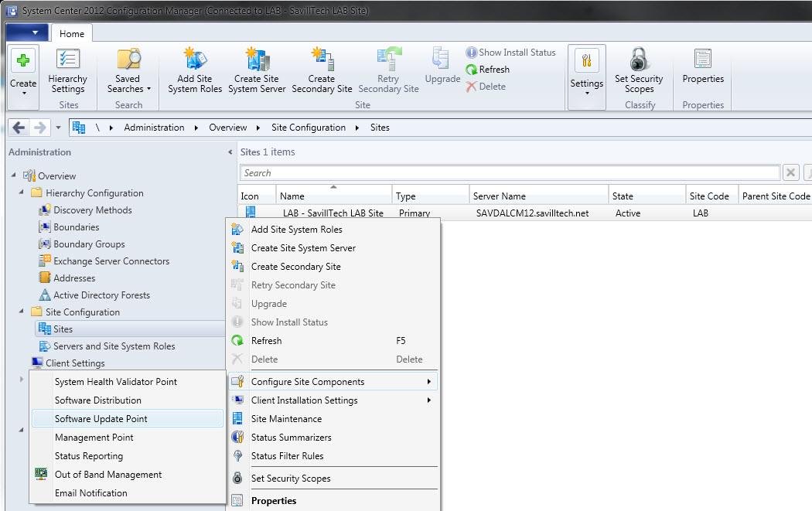Viewport: 812px width, 511px height.
Task: Choose Set Security Scopes in context menu
Action: [335, 479]
